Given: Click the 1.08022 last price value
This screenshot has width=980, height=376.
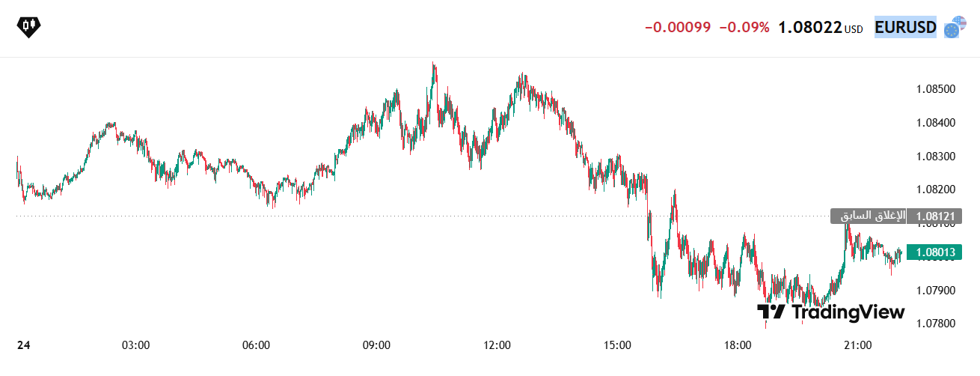Looking at the screenshot, I should pos(810,28).
